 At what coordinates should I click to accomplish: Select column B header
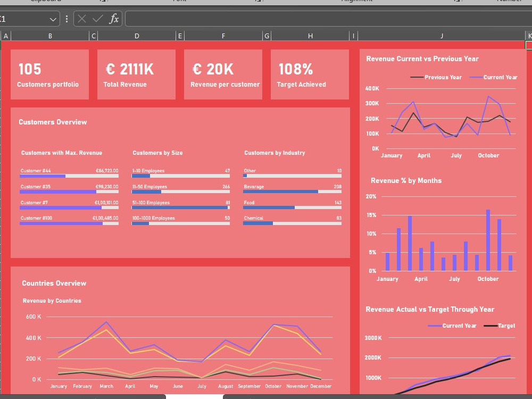click(x=50, y=36)
